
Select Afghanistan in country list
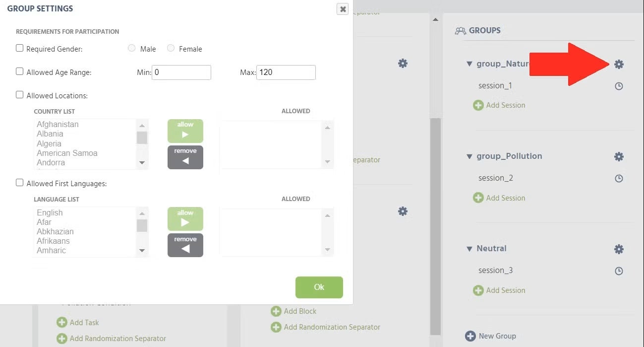(58, 125)
